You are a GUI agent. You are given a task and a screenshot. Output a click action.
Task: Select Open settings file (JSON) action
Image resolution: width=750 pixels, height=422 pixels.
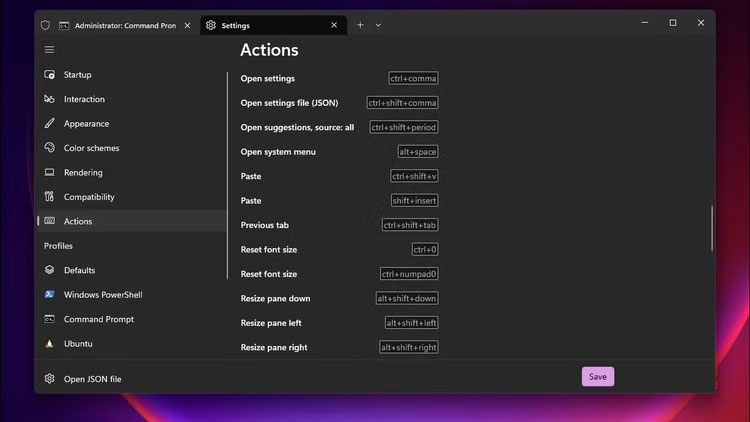tap(339, 103)
